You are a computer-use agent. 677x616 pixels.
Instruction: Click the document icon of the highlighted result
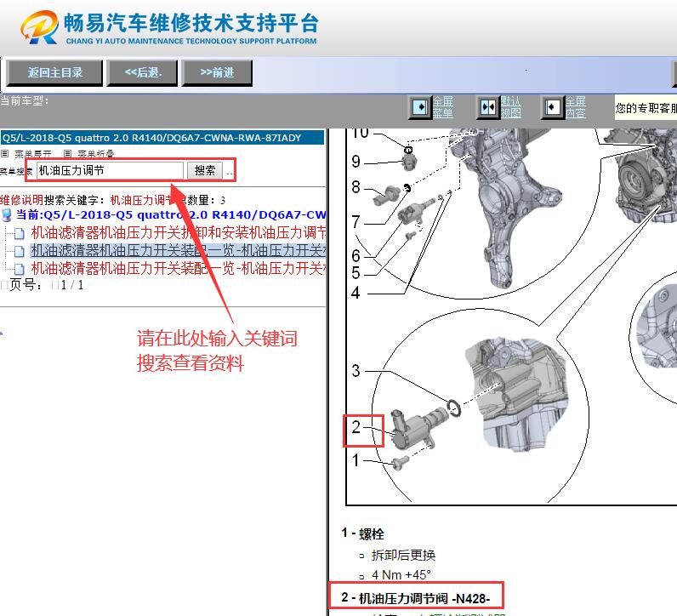click(x=19, y=251)
